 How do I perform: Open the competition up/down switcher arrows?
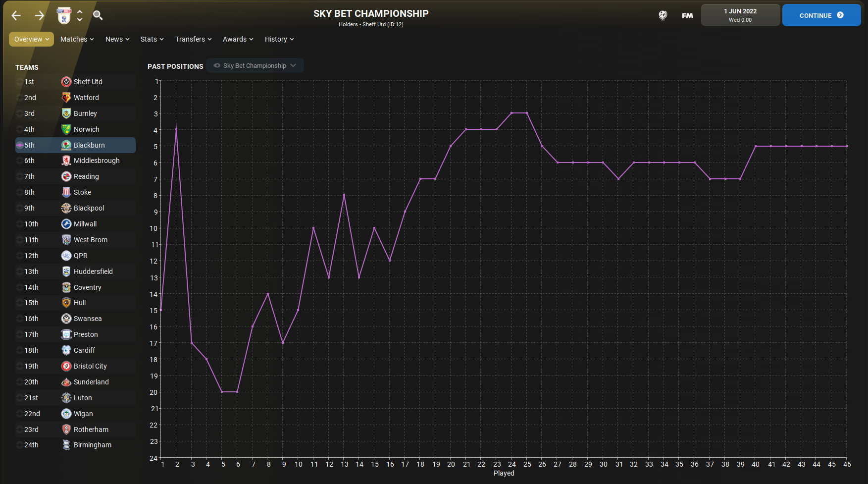tap(80, 15)
